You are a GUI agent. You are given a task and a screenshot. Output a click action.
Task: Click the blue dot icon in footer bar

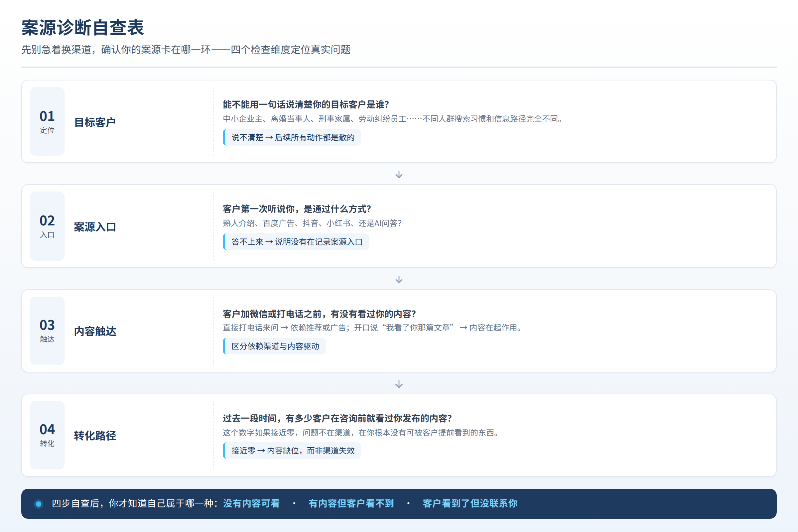coord(39,504)
